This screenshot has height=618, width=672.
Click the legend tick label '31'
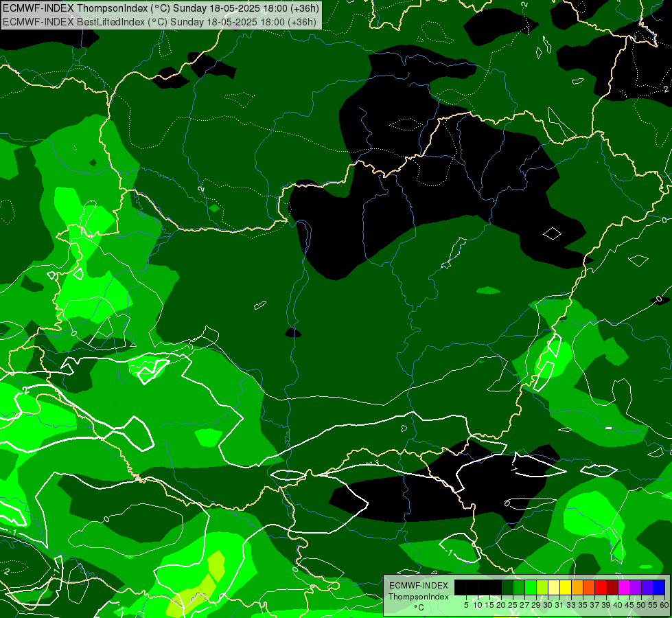click(x=559, y=605)
